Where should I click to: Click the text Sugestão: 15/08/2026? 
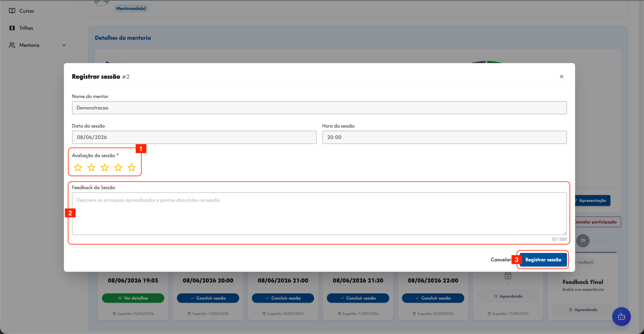510,314
